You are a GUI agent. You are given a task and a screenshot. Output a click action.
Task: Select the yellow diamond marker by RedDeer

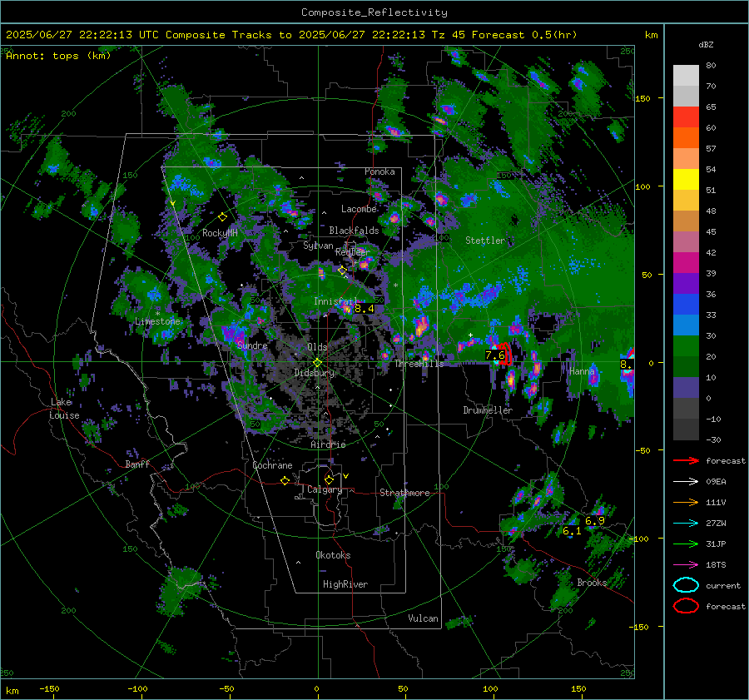tap(342, 271)
